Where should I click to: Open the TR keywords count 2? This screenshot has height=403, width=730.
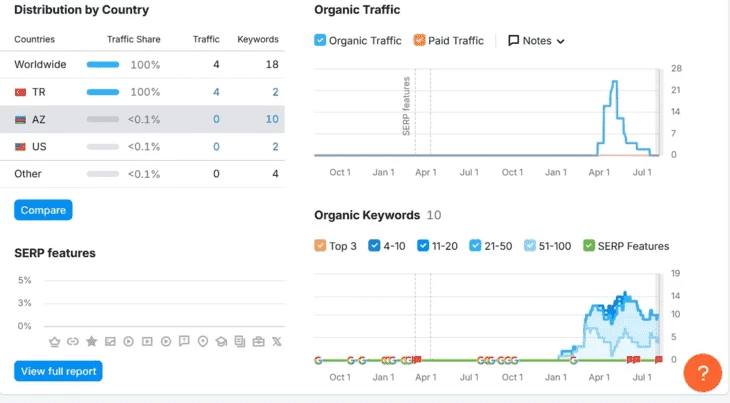275,92
